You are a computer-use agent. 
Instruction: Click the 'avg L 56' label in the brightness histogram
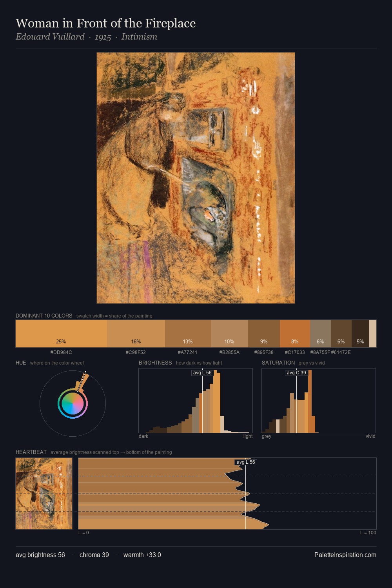click(x=202, y=373)
